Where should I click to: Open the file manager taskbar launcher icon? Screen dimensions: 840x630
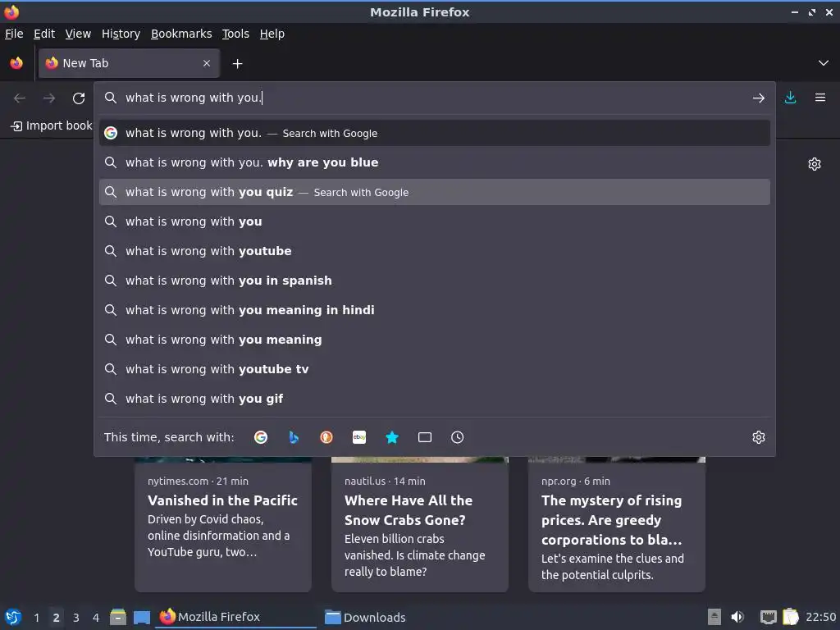[x=118, y=617]
